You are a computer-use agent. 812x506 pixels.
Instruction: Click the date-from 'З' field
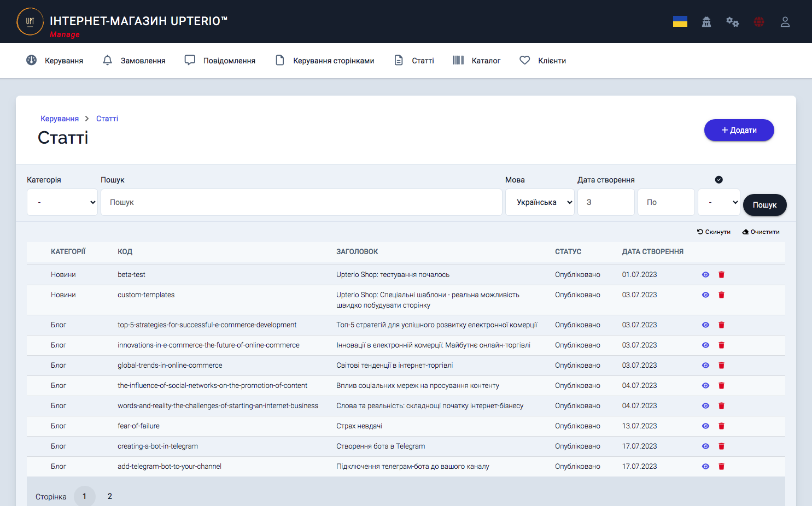click(x=606, y=202)
